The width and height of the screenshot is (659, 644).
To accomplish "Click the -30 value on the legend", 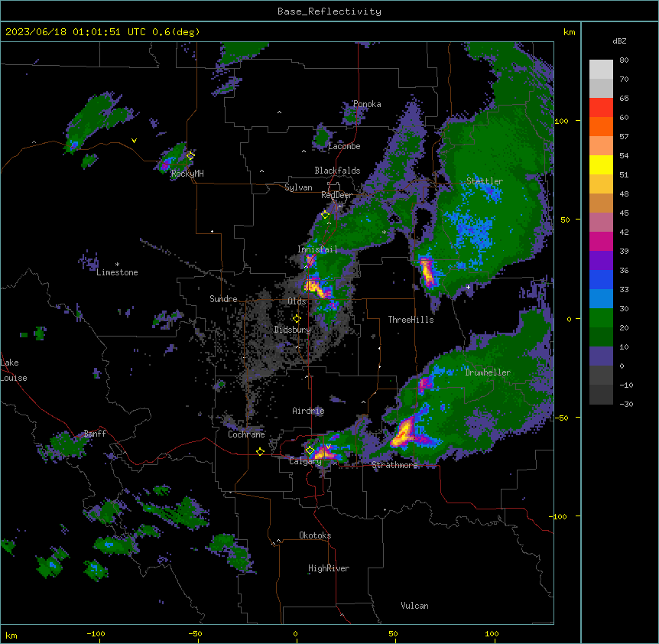I will 626,404.
